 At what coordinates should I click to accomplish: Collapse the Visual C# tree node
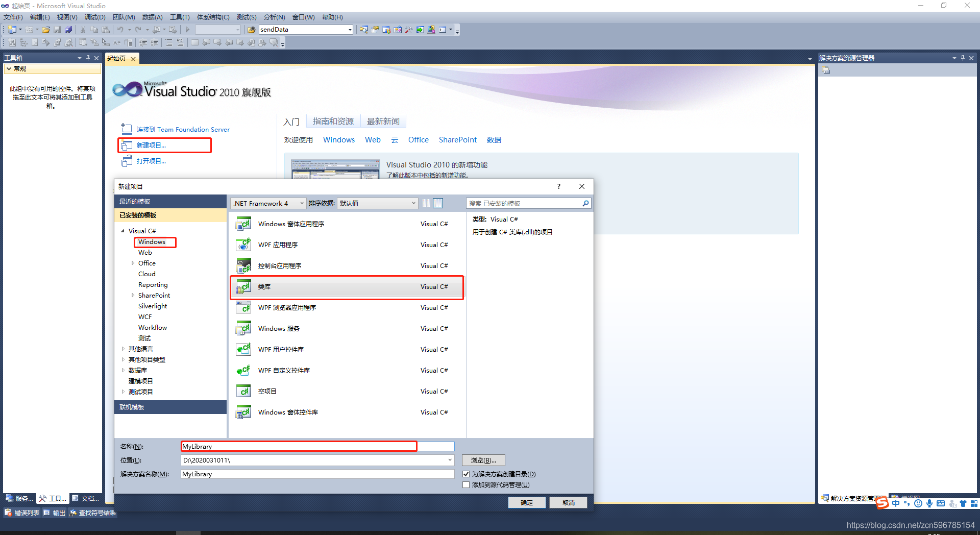click(123, 231)
